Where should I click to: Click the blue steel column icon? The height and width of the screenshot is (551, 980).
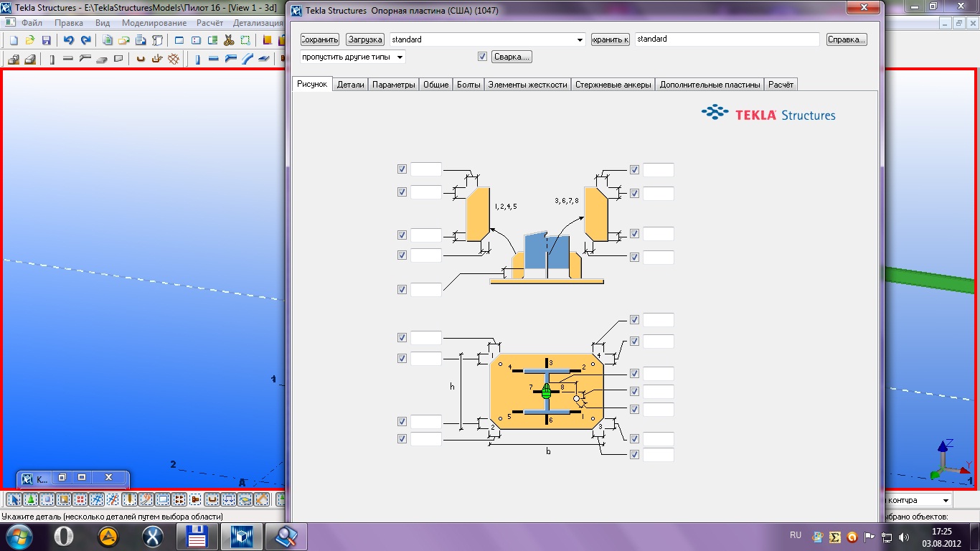tap(197, 60)
